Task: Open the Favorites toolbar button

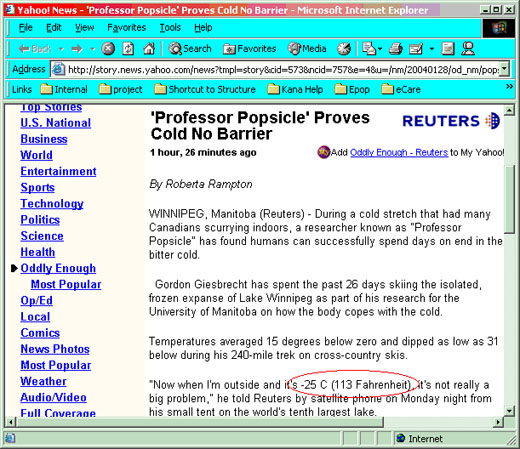Action: click(250, 49)
